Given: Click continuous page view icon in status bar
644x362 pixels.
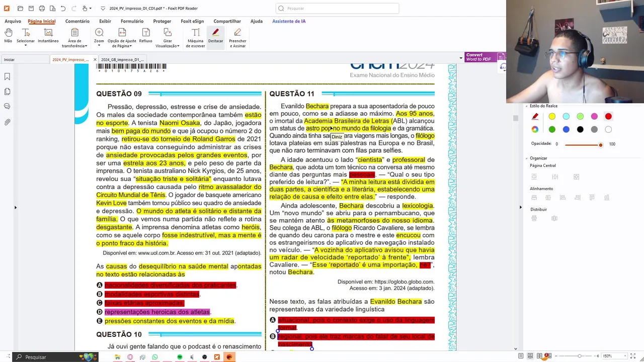Looking at the screenshot, I should click(530, 356).
